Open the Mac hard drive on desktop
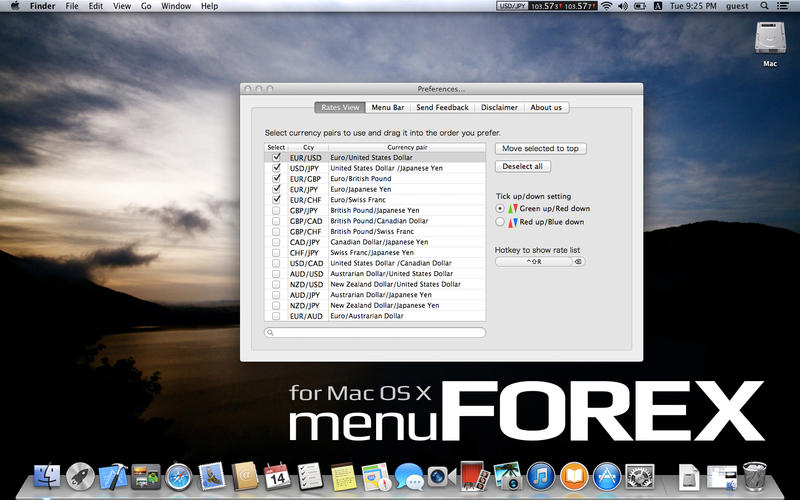The height and width of the screenshot is (500, 800). [770, 44]
